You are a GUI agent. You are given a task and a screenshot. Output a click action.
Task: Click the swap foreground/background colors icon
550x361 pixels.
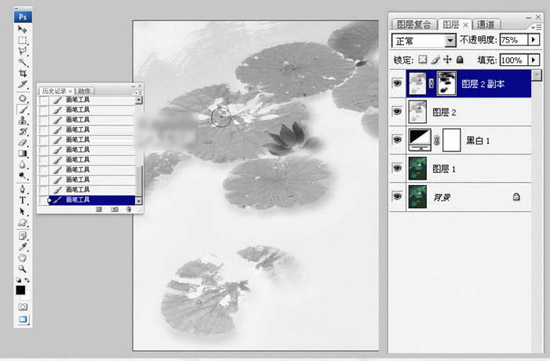pos(27,280)
